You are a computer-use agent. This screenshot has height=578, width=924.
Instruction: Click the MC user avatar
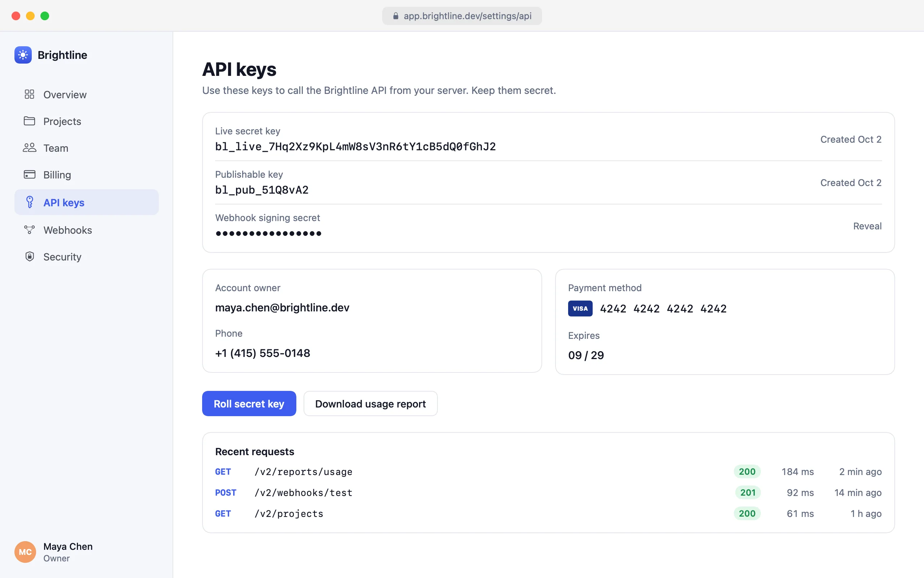pos(25,552)
